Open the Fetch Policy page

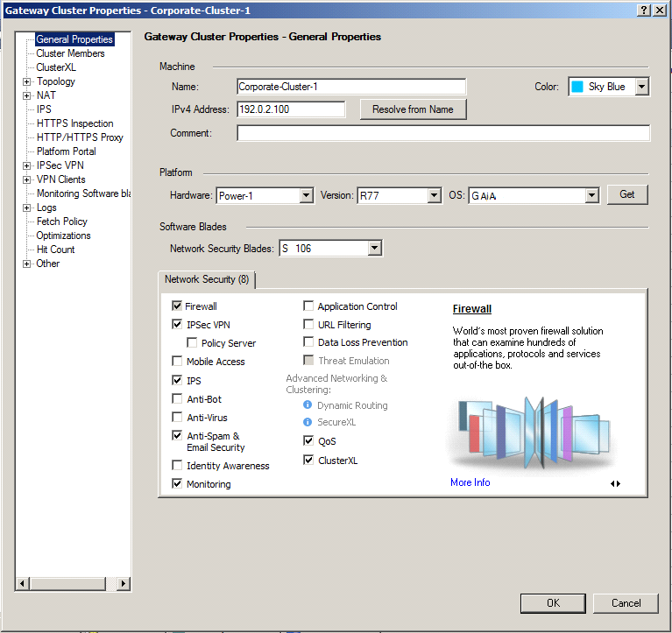tap(62, 222)
